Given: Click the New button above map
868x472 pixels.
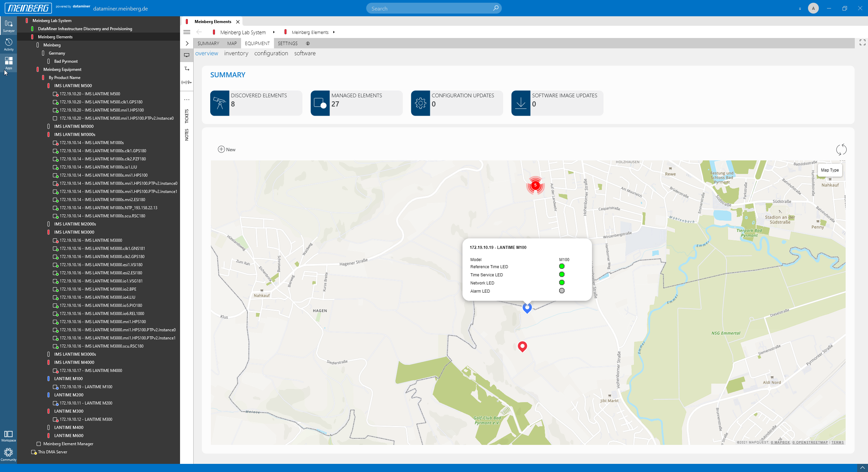Looking at the screenshot, I should coord(226,150).
